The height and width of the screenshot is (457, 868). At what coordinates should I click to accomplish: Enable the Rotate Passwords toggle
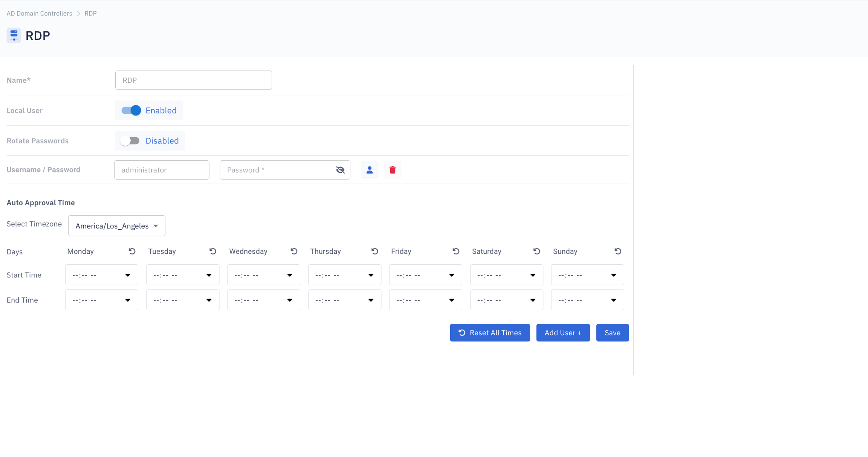point(130,141)
